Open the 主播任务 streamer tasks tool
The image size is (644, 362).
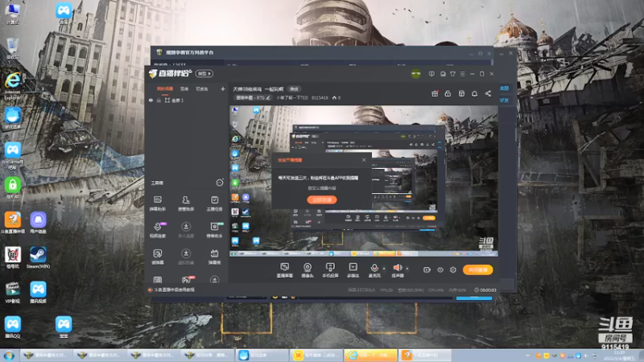coord(214,204)
